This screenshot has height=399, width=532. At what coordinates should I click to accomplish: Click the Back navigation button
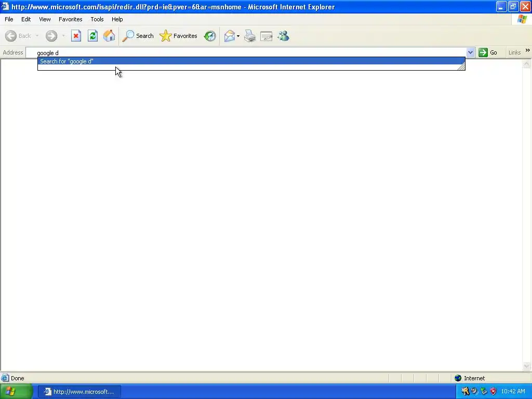pos(18,36)
